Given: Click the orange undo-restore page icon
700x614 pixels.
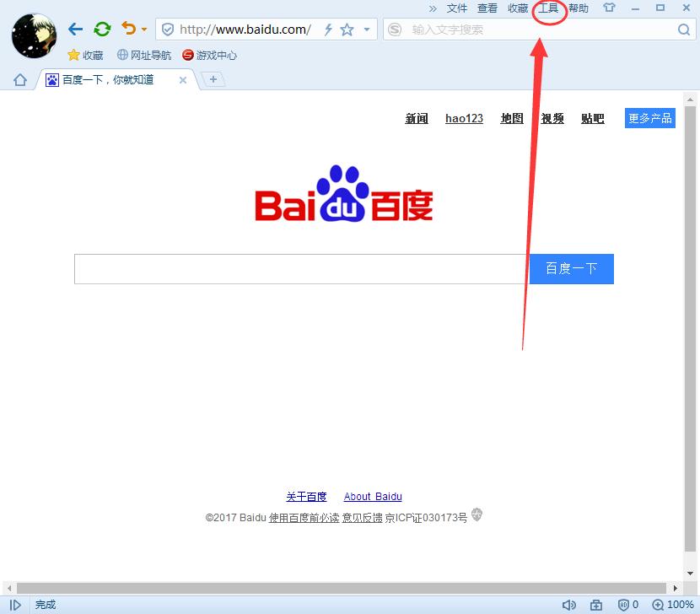Looking at the screenshot, I should (129, 29).
